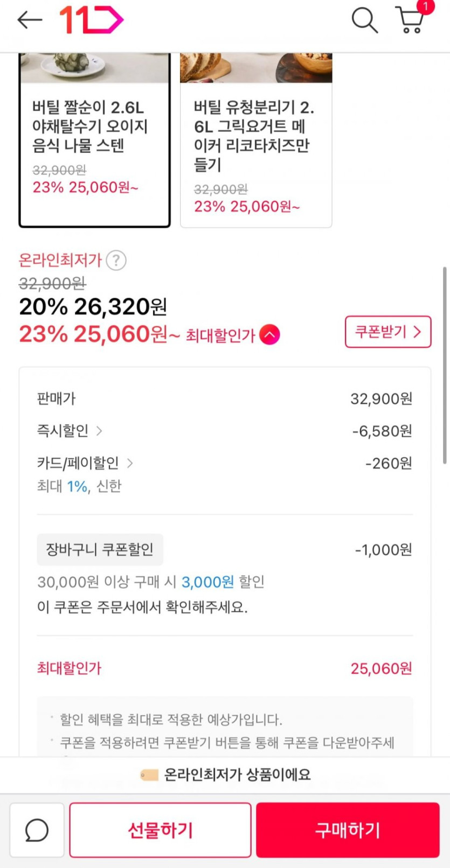The width and height of the screenshot is (450, 868).
Task: Open search with the magnifier icon
Action: [x=364, y=20]
